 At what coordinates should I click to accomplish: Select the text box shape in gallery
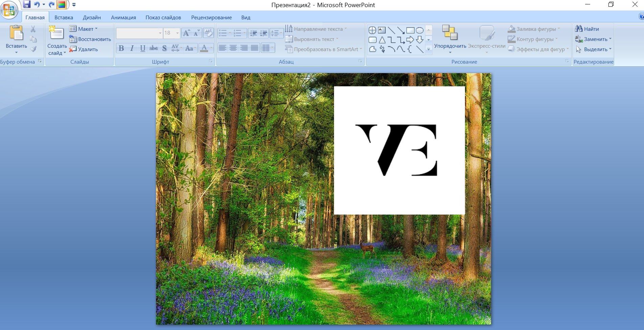pyautogui.click(x=382, y=30)
